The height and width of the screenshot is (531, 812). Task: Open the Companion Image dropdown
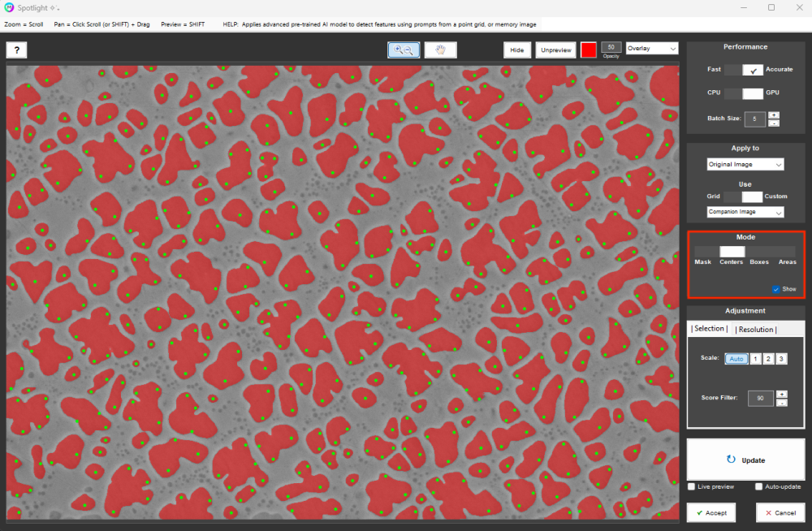(745, 212)
